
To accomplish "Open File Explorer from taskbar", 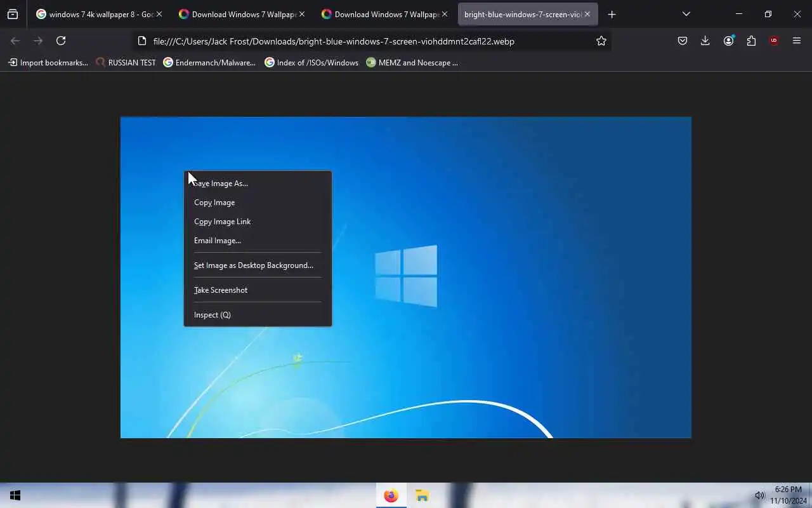I will (x=422, y=495).
